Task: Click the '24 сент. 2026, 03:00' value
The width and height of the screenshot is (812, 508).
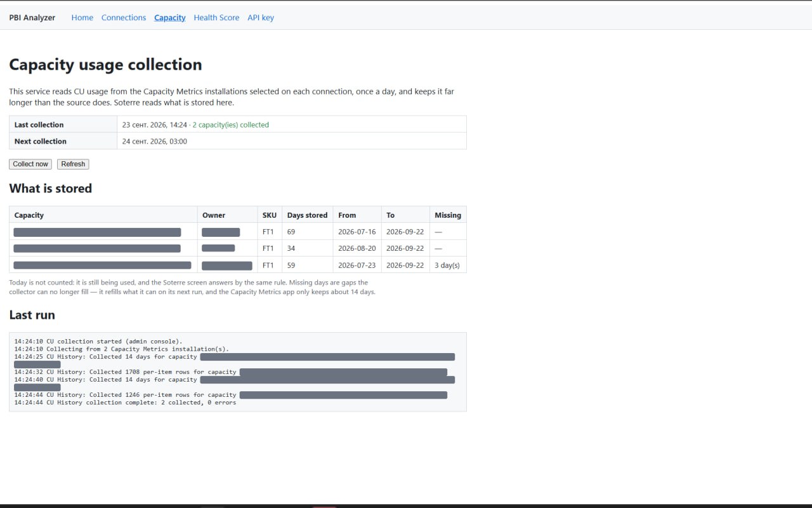Action: 155,142
